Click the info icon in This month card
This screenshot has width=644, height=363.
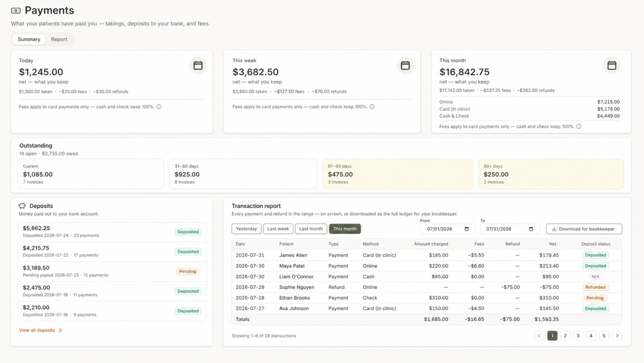579,127
